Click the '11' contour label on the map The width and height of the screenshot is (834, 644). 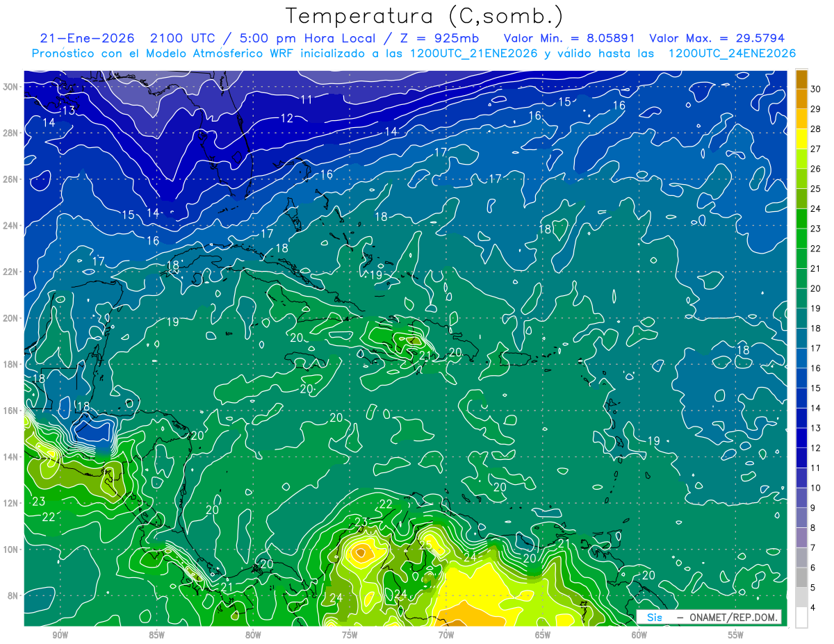[306, 99]
